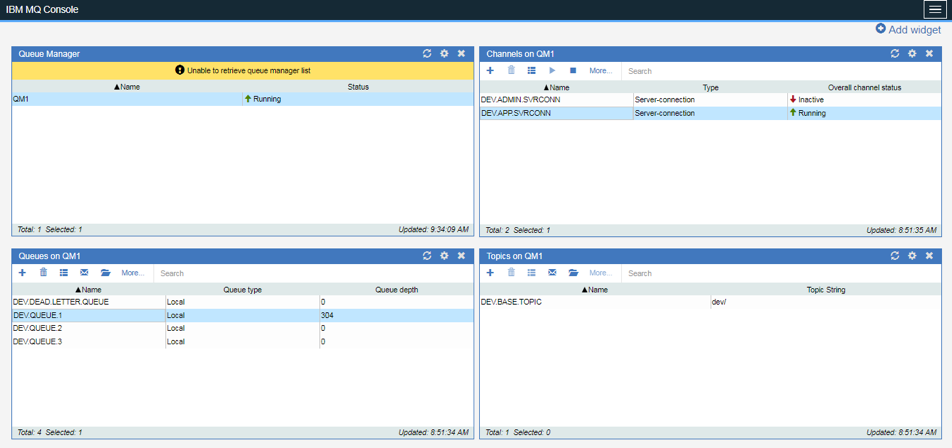Select the DEV.ADMIN.SVRCONN channel row
This screenshot has height=448, width=952.
710,100
